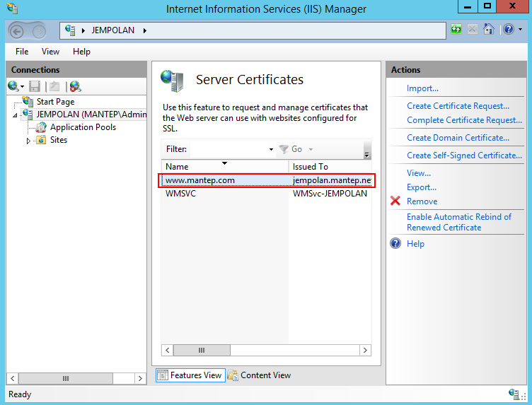Click the Stop icon in address bar
The image size is (532, 405).
point(472,29)
